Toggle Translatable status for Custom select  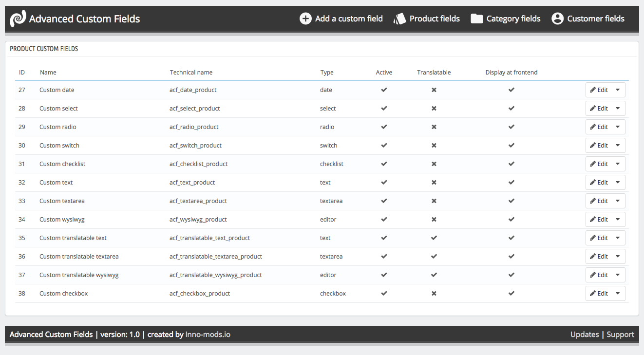coord(434,108)
